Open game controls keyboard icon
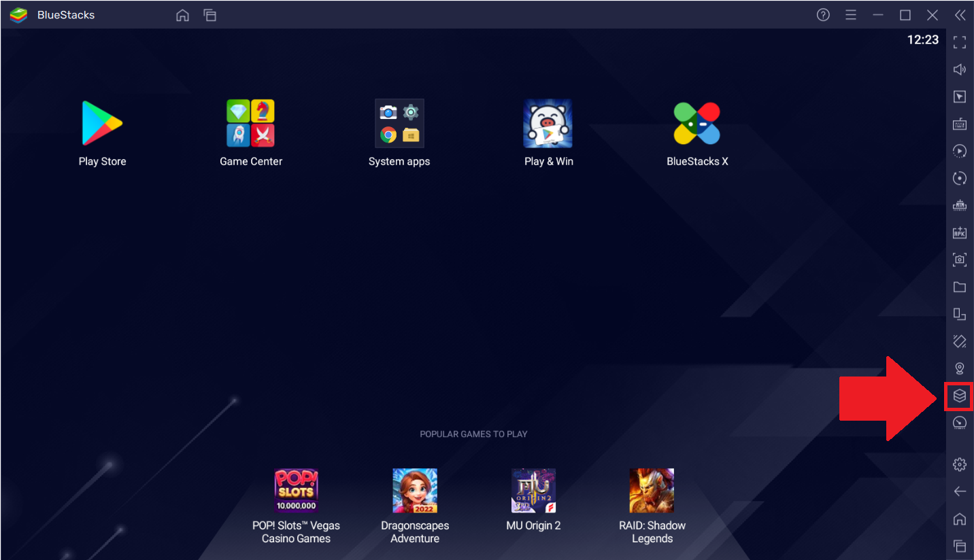 [960, 124]
